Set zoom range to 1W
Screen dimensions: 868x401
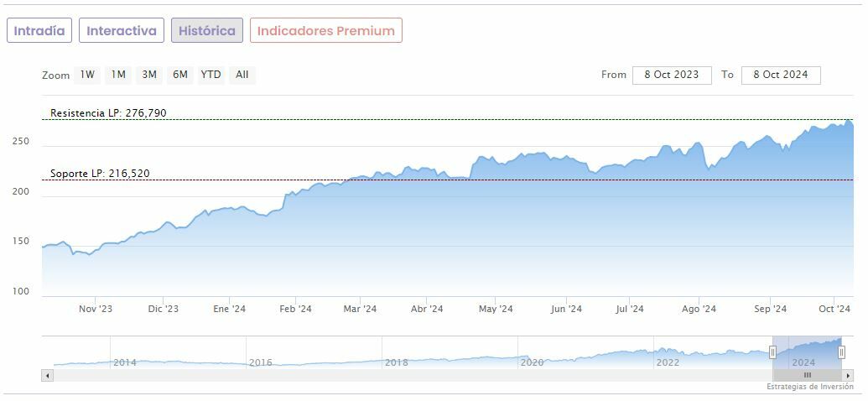pyautogui.click(x=87, y=75)
